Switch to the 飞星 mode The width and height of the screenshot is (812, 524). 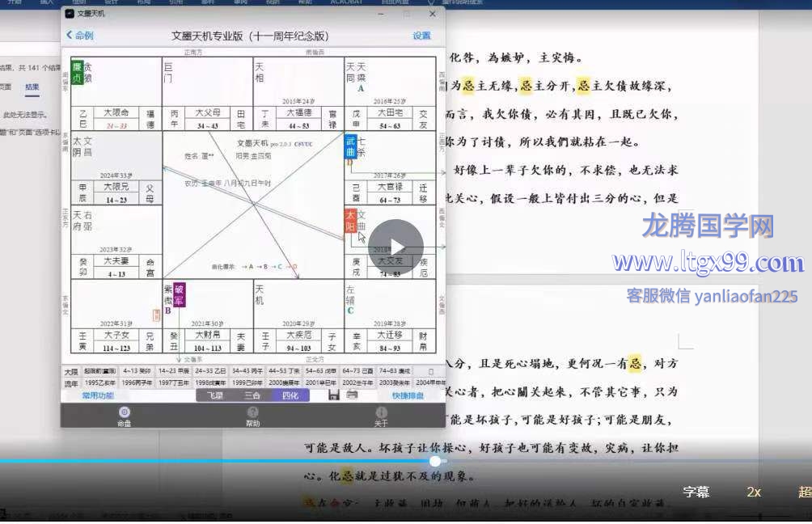click(215, 395)
